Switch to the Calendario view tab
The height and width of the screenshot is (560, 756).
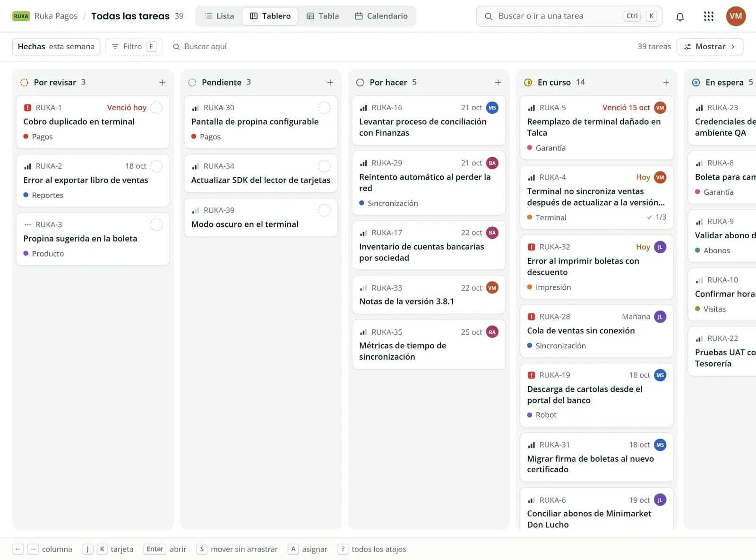tap(381, 16)
